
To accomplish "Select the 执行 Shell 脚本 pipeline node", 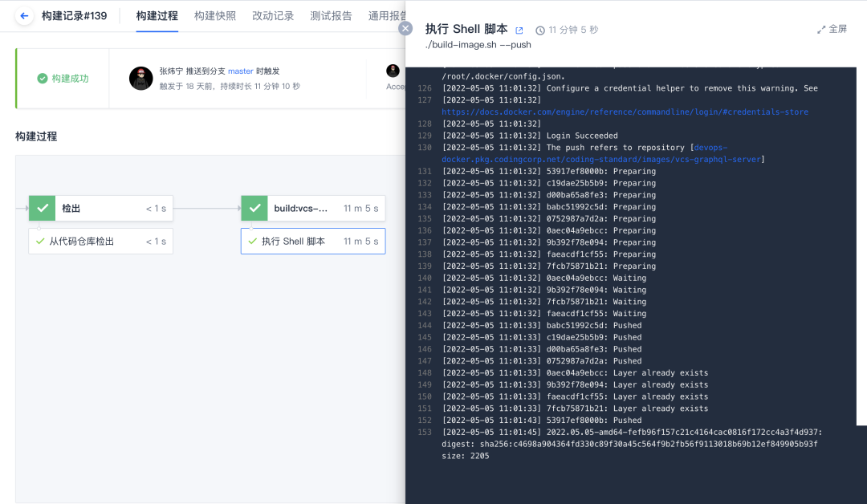I will [x=313, y=241].
